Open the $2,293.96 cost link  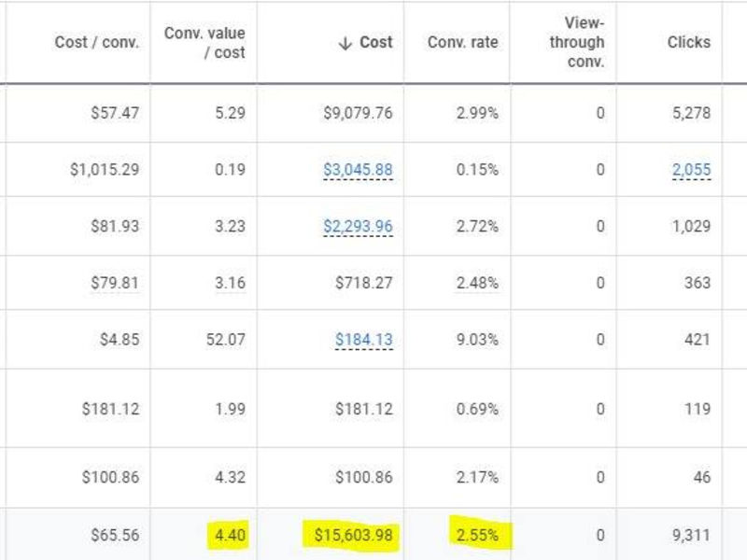point(358,226)
